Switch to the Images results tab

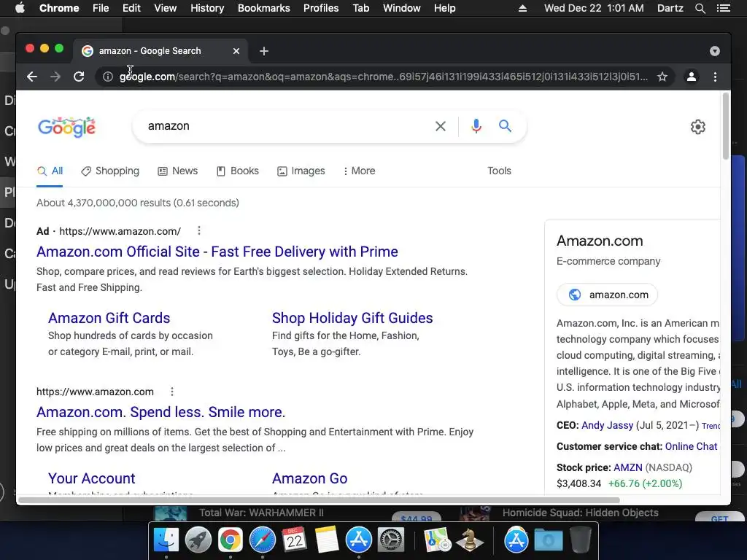coord(301,171)
